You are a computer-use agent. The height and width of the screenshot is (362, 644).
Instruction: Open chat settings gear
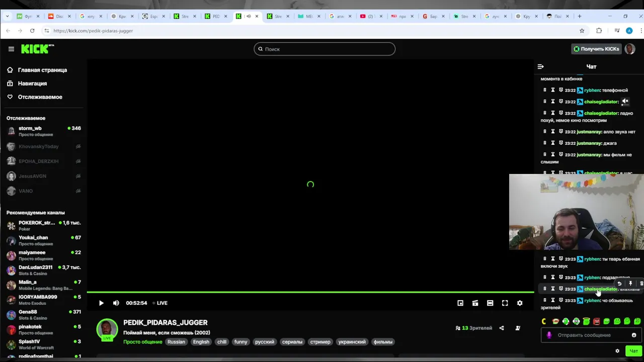click(x=617, y=351)
